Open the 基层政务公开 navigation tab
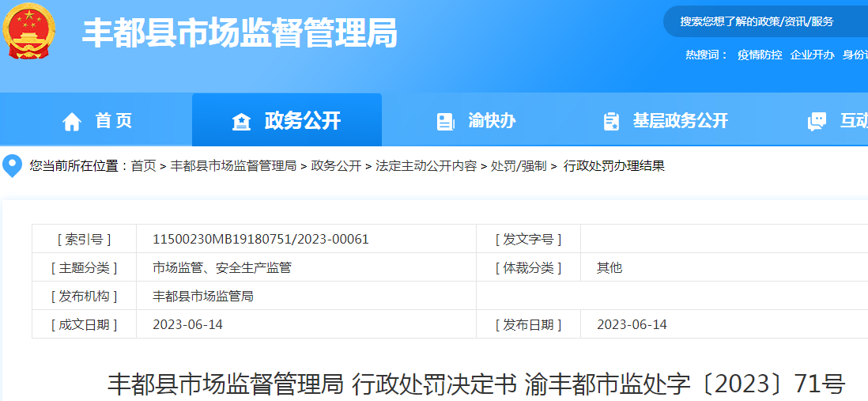The image size is (868, 401). 666,120
